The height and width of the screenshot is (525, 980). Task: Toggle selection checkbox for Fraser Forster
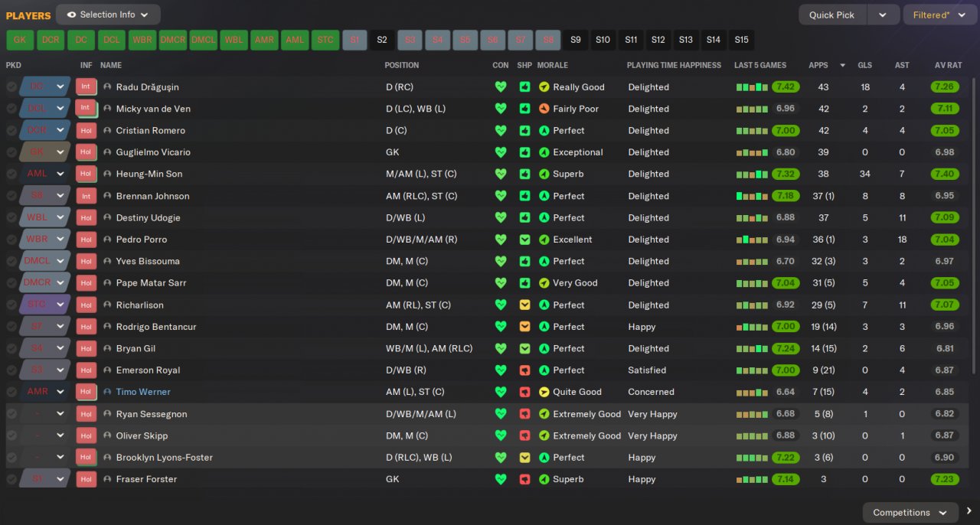(11, 479)
